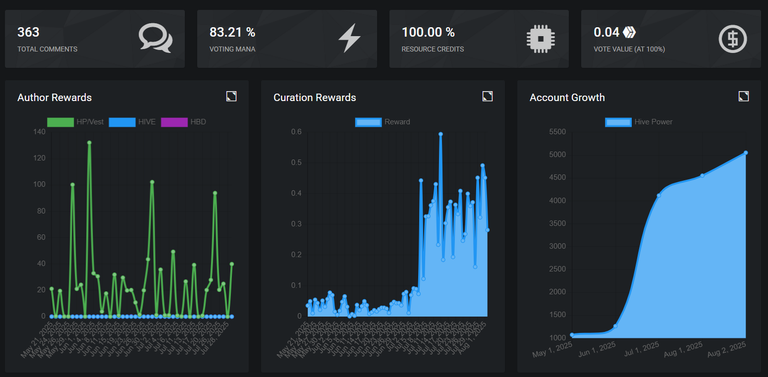Expand the Curation Rewards chart fullscreen
The height and width of the screenshot is (377, 768).
[x=487, y=96]
